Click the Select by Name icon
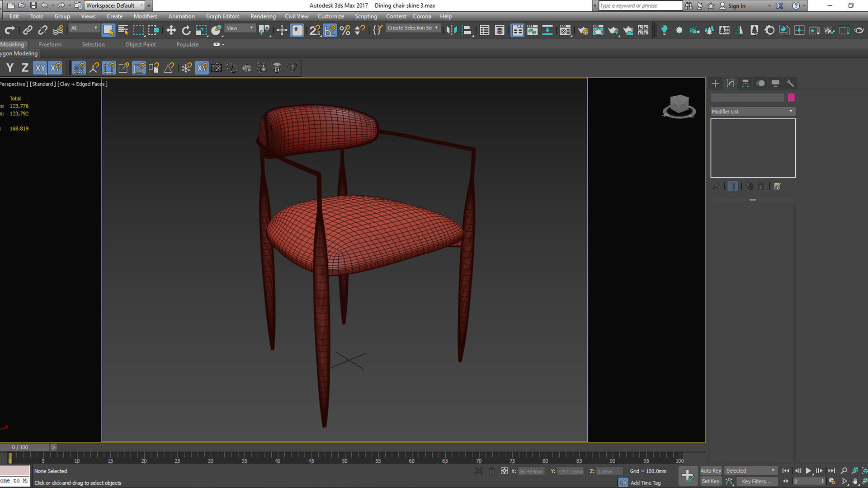 (123, 30)
